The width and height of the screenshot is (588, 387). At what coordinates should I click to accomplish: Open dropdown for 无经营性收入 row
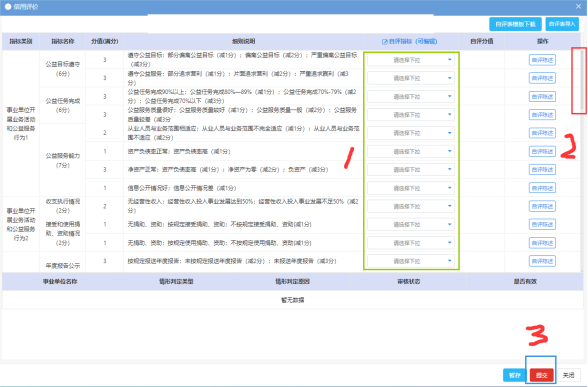click(x=411, y=206)
